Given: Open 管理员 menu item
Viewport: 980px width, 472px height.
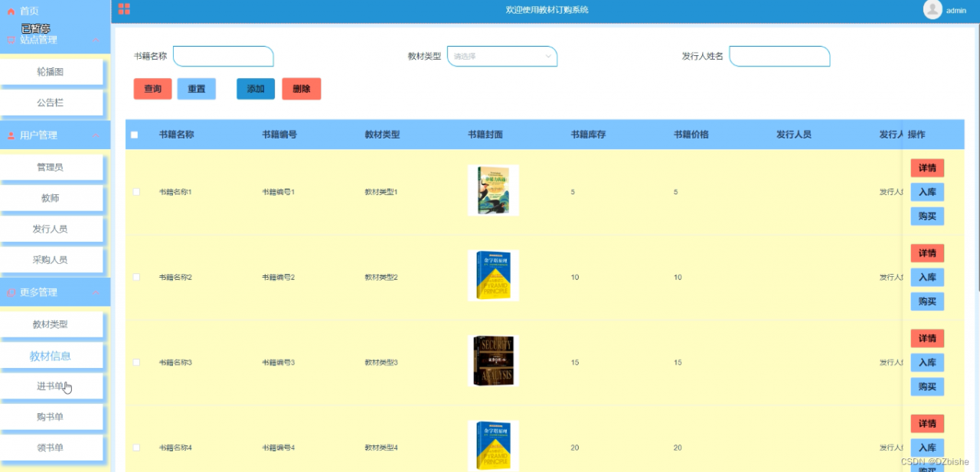Looking at the screenshot, I should (x=51, y=167).
